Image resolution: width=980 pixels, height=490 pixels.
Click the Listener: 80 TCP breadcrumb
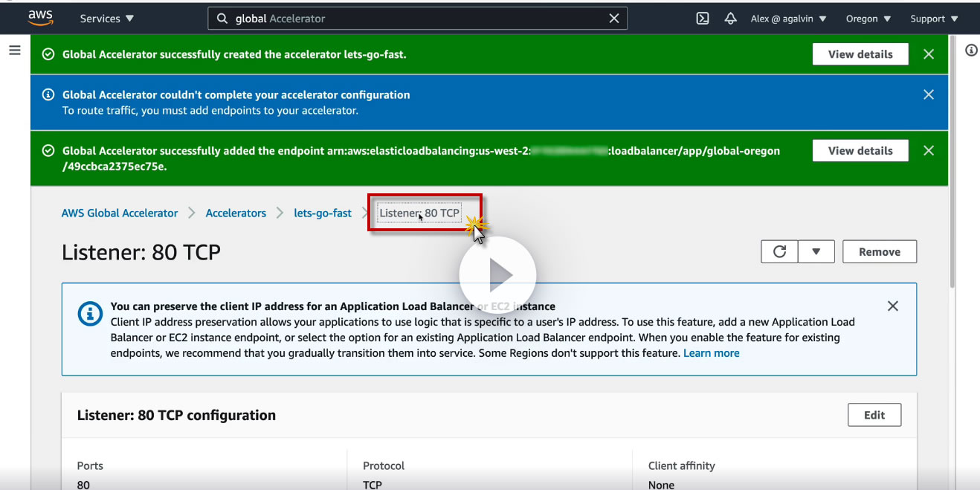(x=419, y=213)
